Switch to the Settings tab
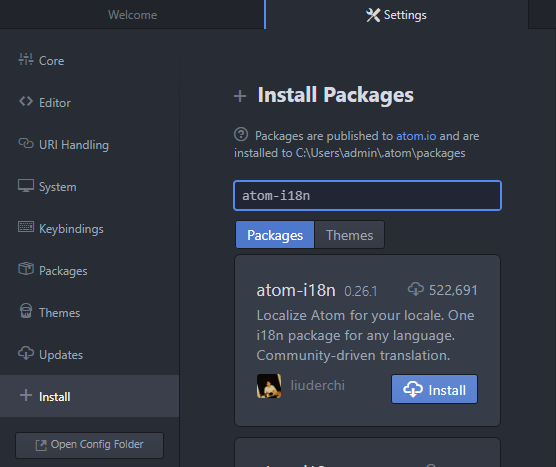 396,15
